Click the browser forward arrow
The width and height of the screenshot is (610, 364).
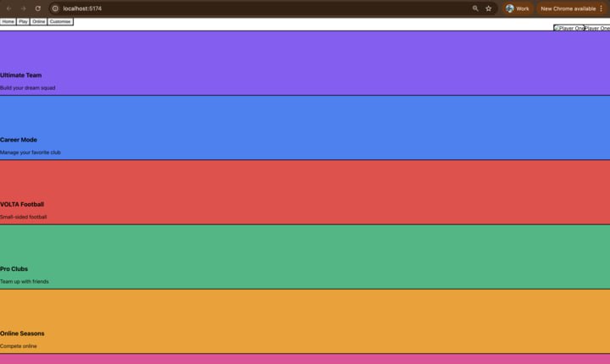pyautogui.click(x=23, y=8)
